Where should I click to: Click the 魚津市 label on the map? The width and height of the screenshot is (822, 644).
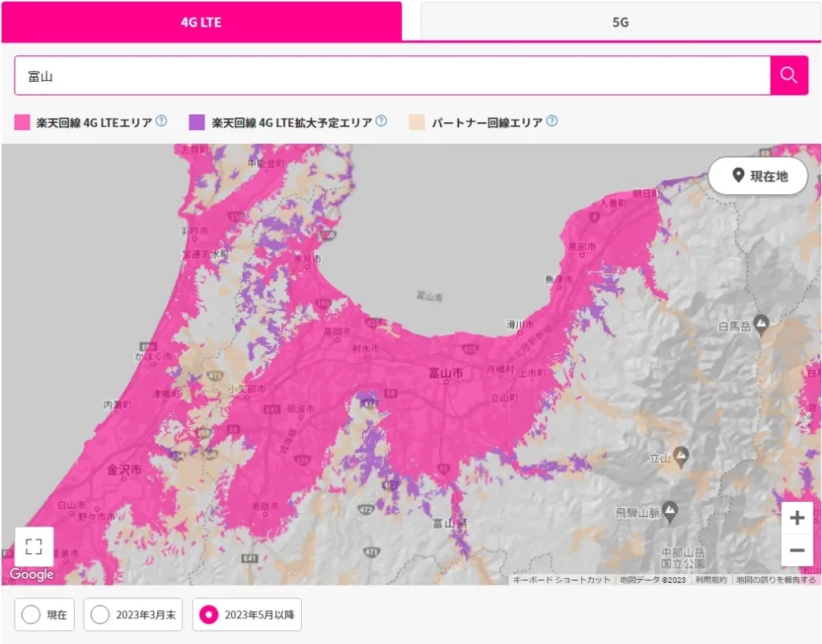(559, 279)
